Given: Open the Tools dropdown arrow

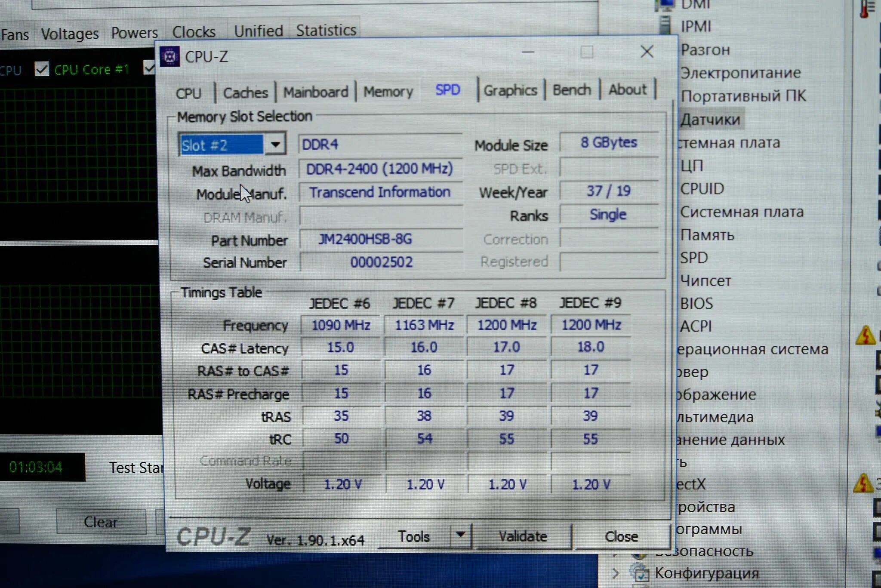Looking at the screenshot, I should (x=461, y=536).
